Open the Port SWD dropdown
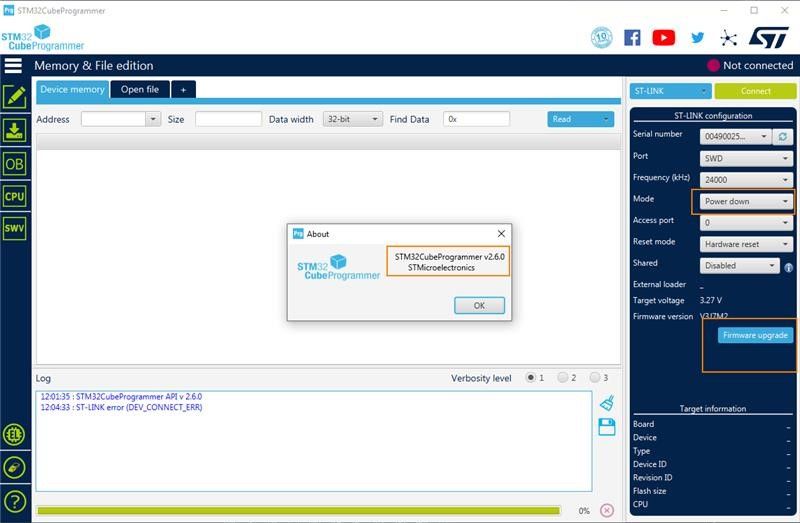 746,159
